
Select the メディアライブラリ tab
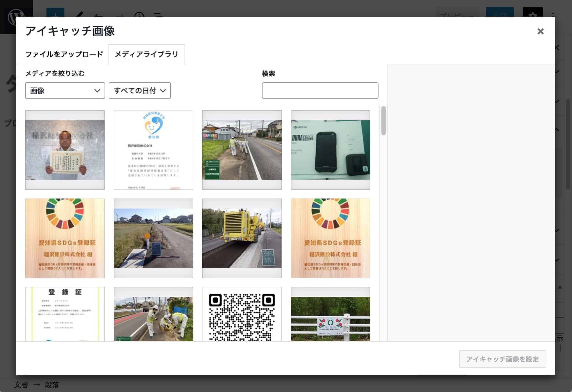(x=146, y=54)
